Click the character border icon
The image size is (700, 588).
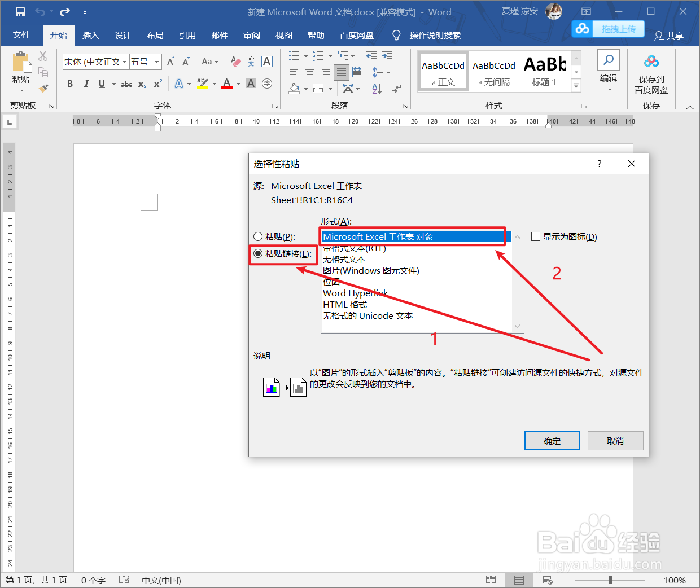(267, 62)
